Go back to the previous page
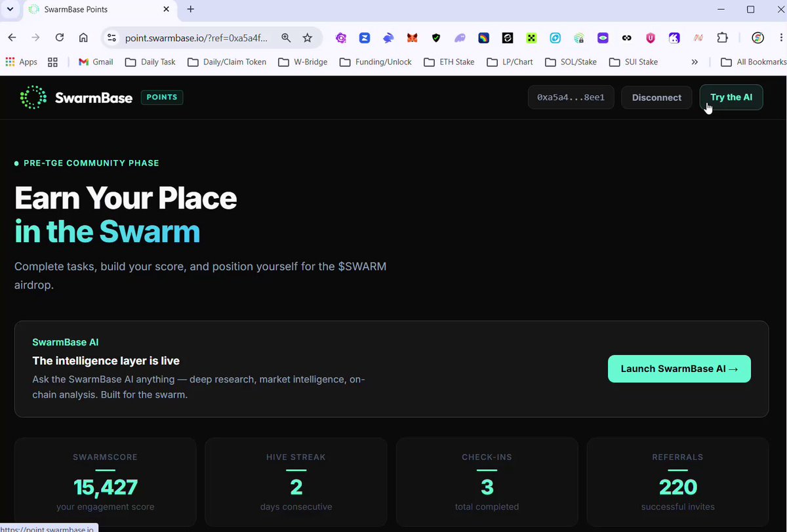 pyautogui.click(x=12, y=38)
